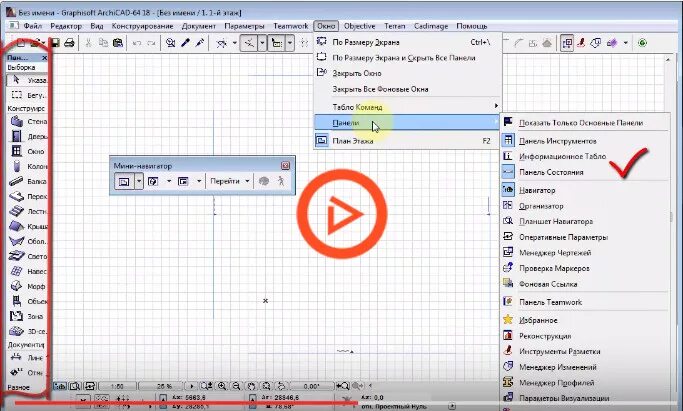Screen dimensions: 683x411
Task: Open the Редактор menu
Action: 66,26
